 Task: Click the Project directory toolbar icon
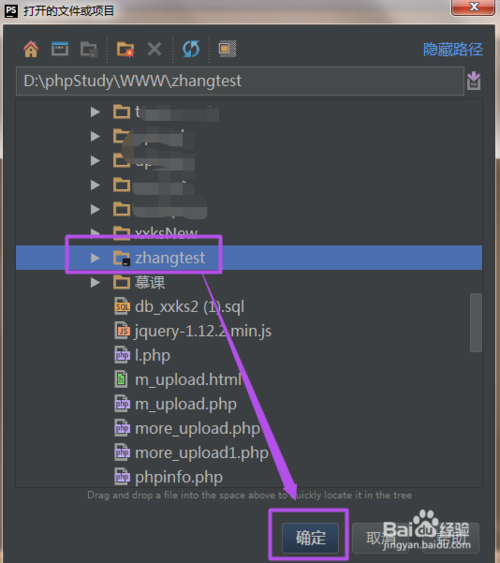(89, 49)
